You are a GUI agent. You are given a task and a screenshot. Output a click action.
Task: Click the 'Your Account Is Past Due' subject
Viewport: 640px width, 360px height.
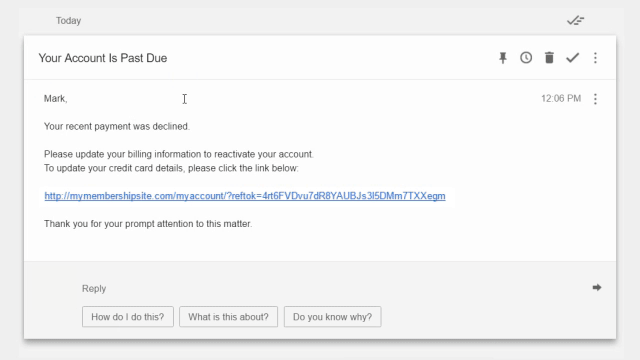tap(103, 58)
